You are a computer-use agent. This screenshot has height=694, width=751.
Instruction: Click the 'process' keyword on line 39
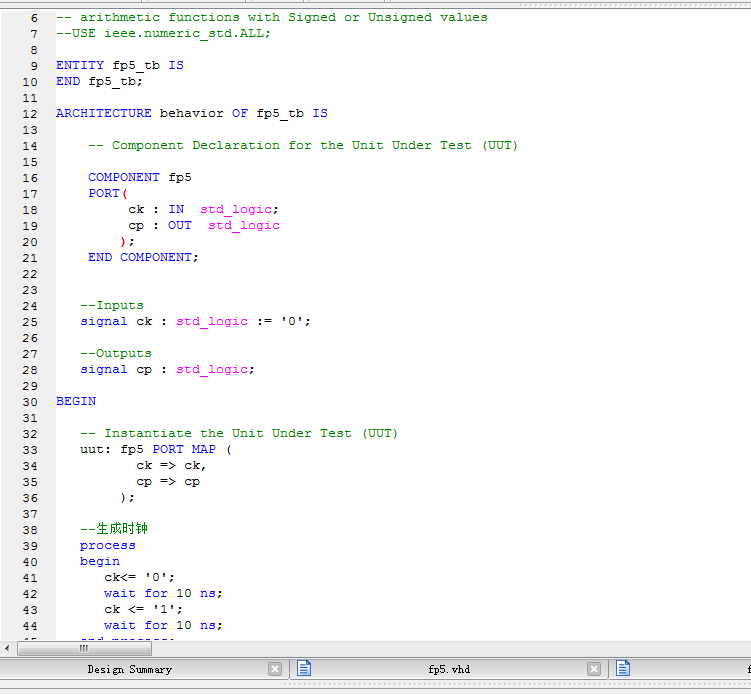point(108,545)
